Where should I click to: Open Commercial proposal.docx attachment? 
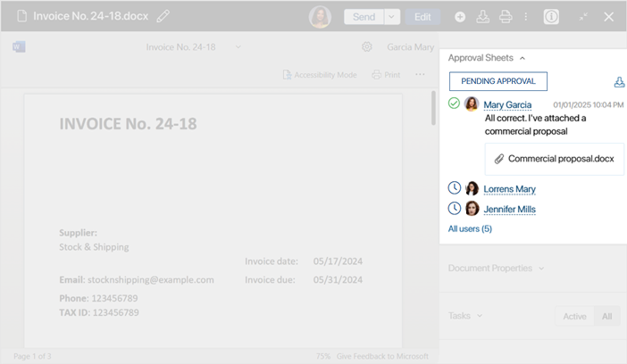[x=555, y=159]
